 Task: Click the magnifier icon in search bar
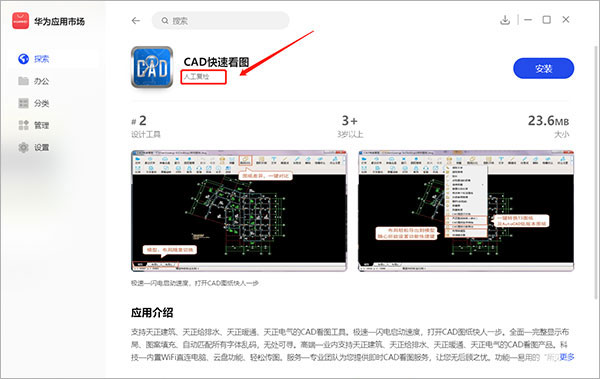(x=165, y=21)
